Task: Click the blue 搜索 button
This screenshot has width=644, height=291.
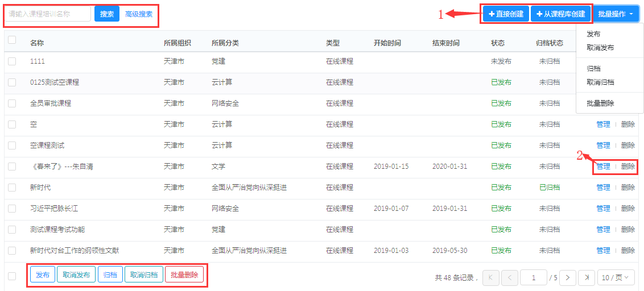Action: tap(107, 14)
